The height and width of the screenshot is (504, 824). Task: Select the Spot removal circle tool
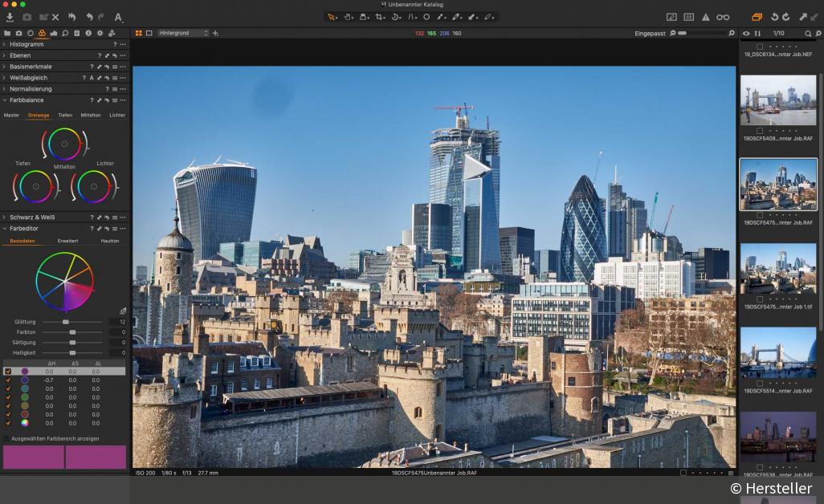426,18
